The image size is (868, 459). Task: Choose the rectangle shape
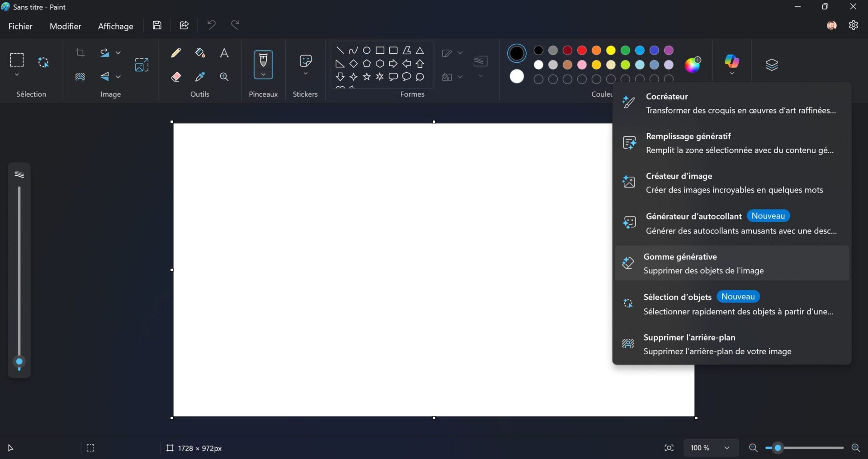(380, 51)
